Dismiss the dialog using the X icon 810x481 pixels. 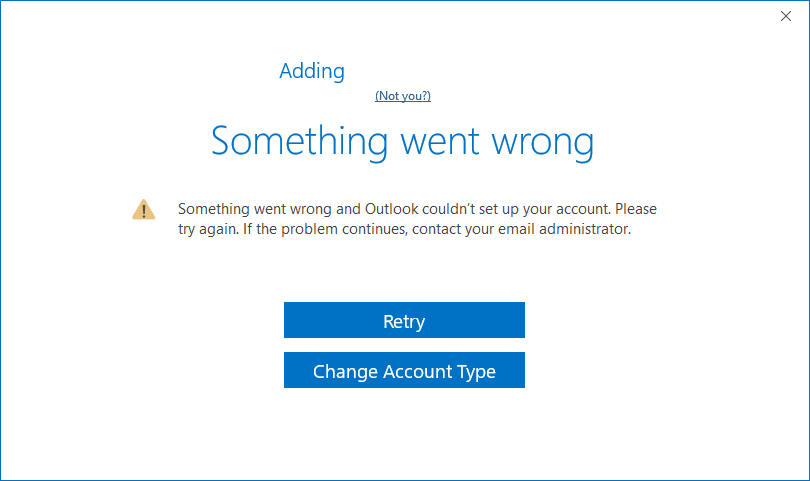(x=786, y=17)
